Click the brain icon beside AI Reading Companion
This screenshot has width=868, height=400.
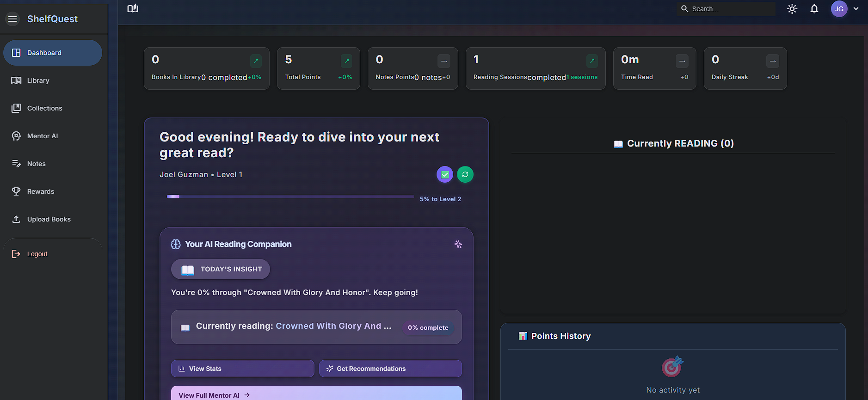pos(176,244)
